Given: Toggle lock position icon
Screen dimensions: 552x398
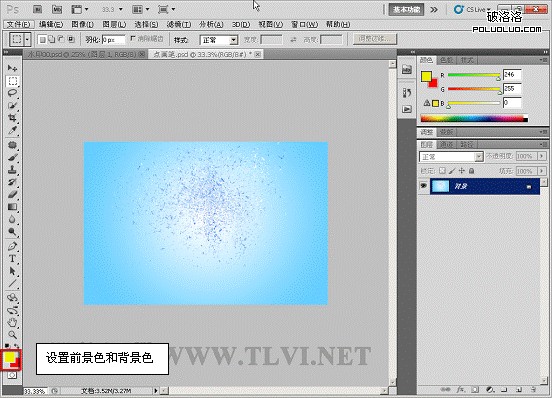Looking at the screenshot, I should [x=462, y=171].
